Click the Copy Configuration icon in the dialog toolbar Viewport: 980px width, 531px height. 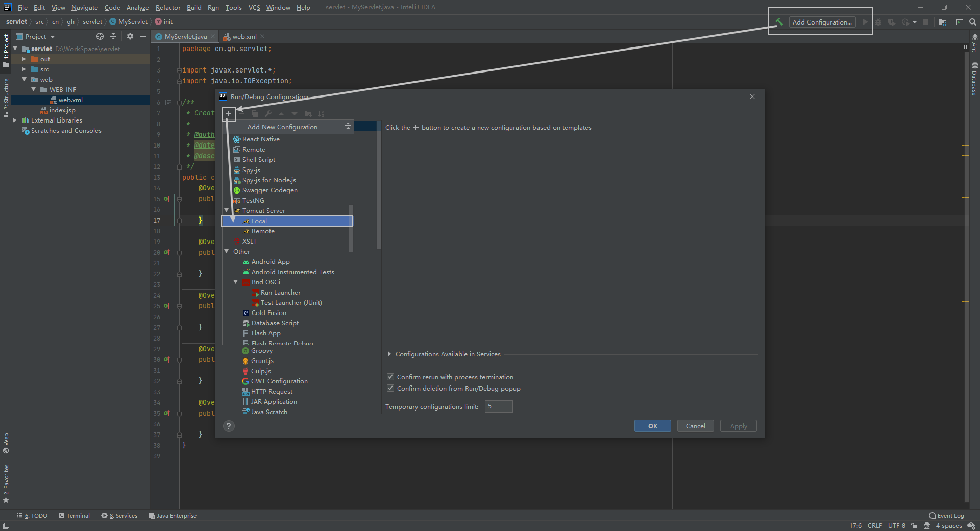255,114
